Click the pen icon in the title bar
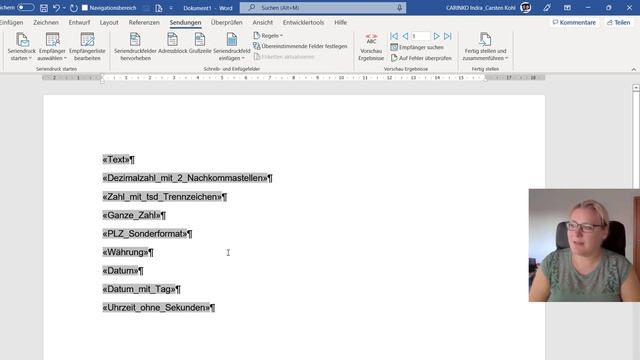 [x=547, y=7]
